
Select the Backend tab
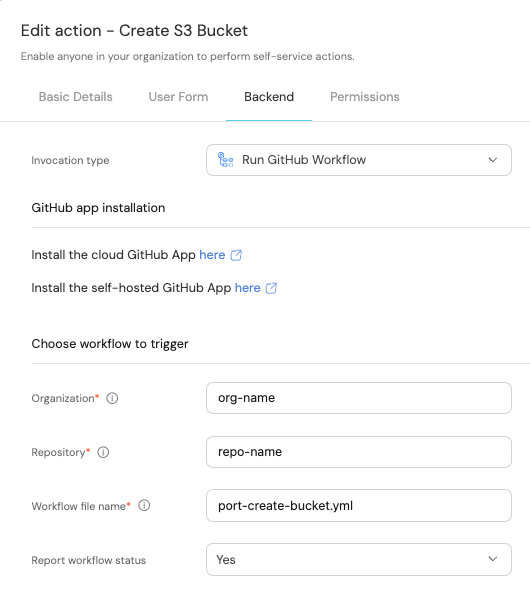[269, 97]
